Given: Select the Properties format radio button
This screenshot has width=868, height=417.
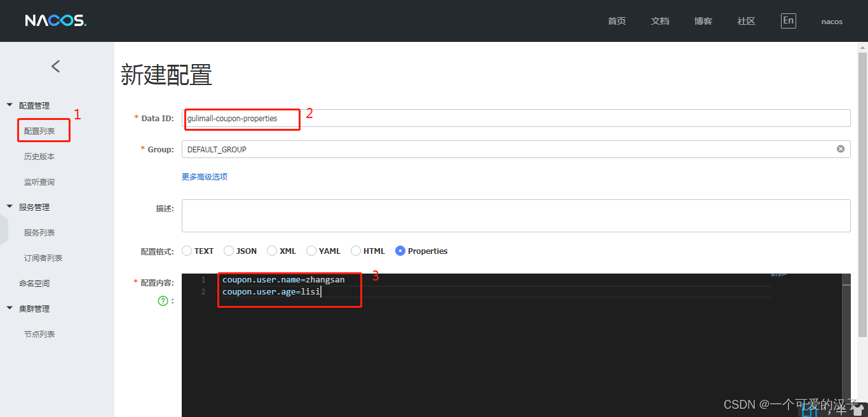Looking at the screenshot, I should (x=400, y=251).
